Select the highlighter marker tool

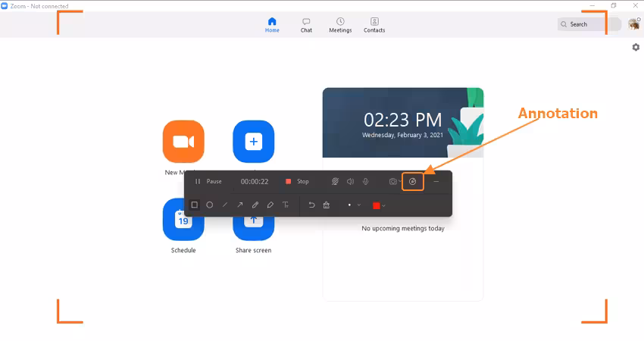[270, 205]
